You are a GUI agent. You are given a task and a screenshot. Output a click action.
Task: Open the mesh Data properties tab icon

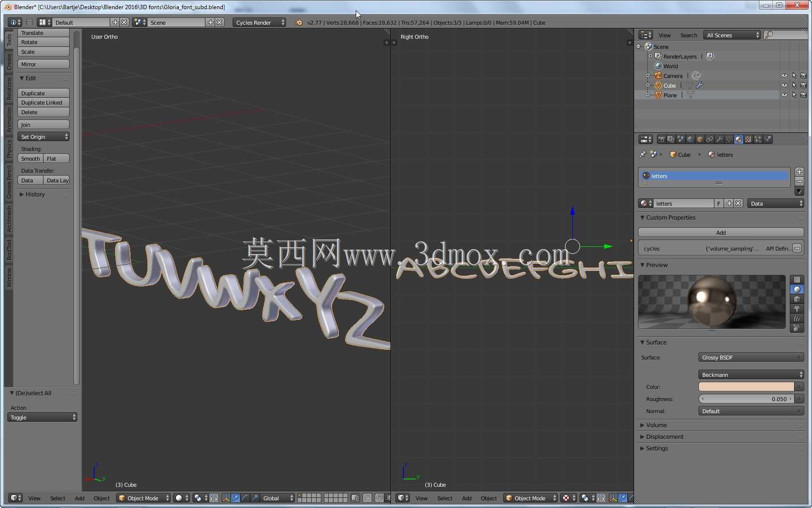729,139
